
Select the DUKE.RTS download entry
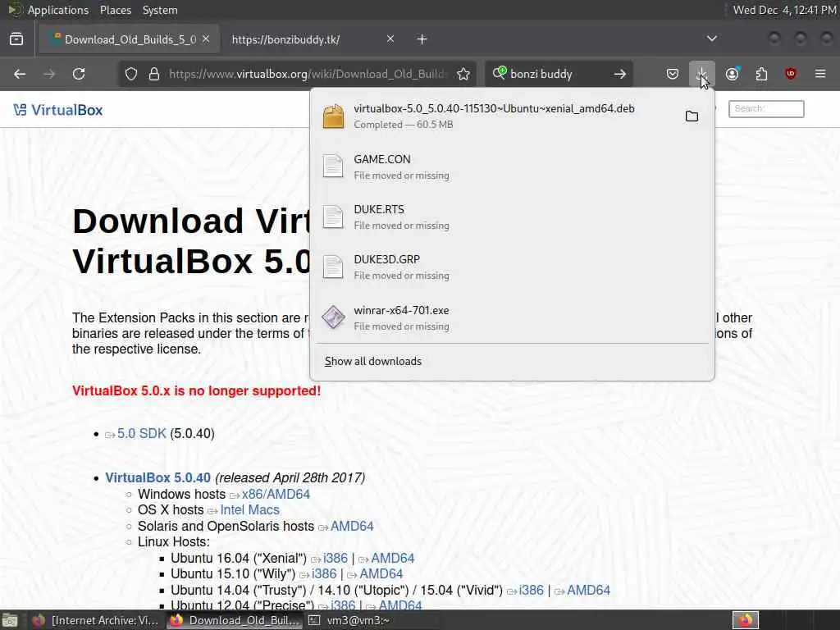(x=512, y=217)
